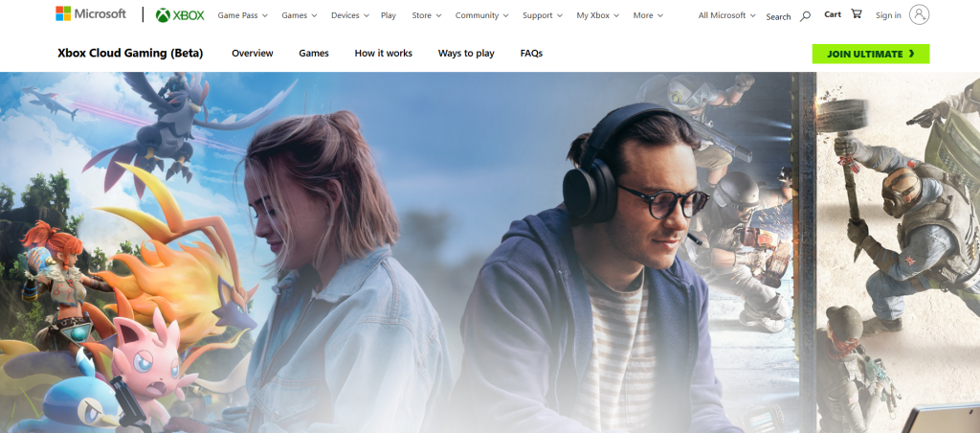Click the Sign in text
Image resolution: width=980 pixels, height=433 pixels.
click(888, 15)
